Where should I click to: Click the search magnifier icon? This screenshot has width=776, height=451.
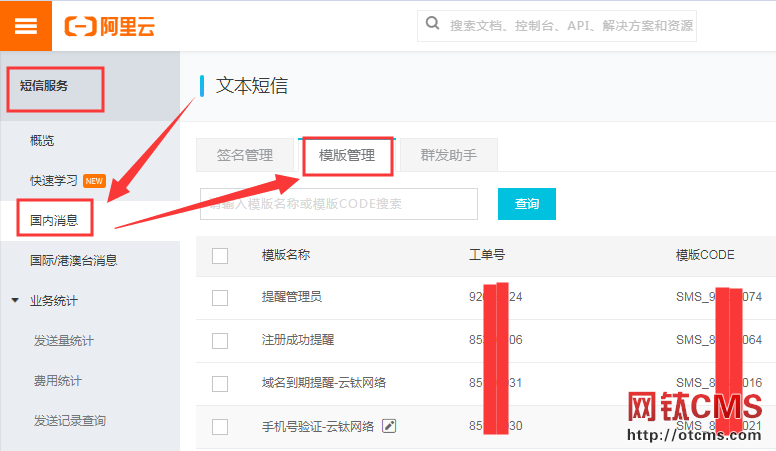pyautogui.click(x=433, y=24)
